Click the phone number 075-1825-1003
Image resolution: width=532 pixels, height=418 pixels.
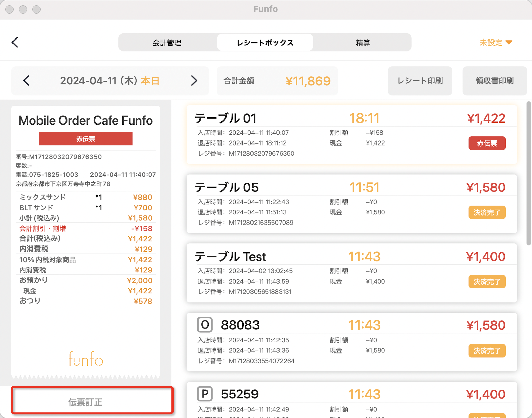pos(54,175)
